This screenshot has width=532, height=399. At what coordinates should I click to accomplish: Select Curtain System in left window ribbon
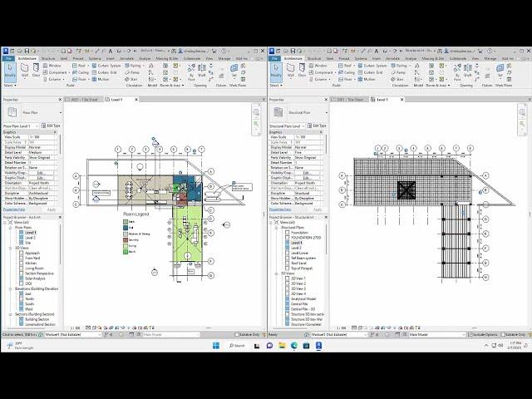pyautogui.click(x=106, y=66)
